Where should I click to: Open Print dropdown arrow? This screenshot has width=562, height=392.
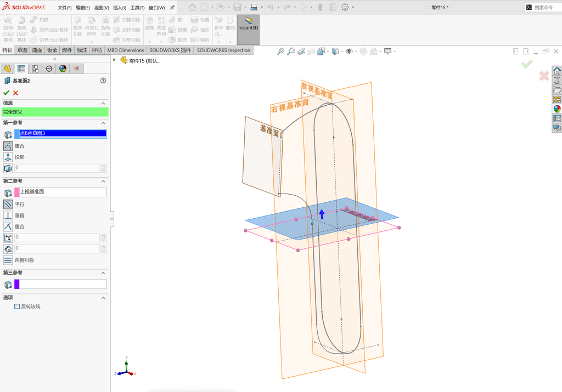pos(262,7)
